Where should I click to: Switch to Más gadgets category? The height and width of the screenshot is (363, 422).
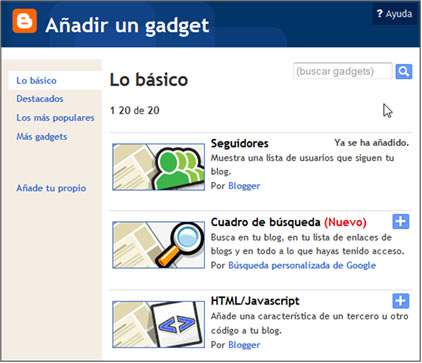click(42, 137)
